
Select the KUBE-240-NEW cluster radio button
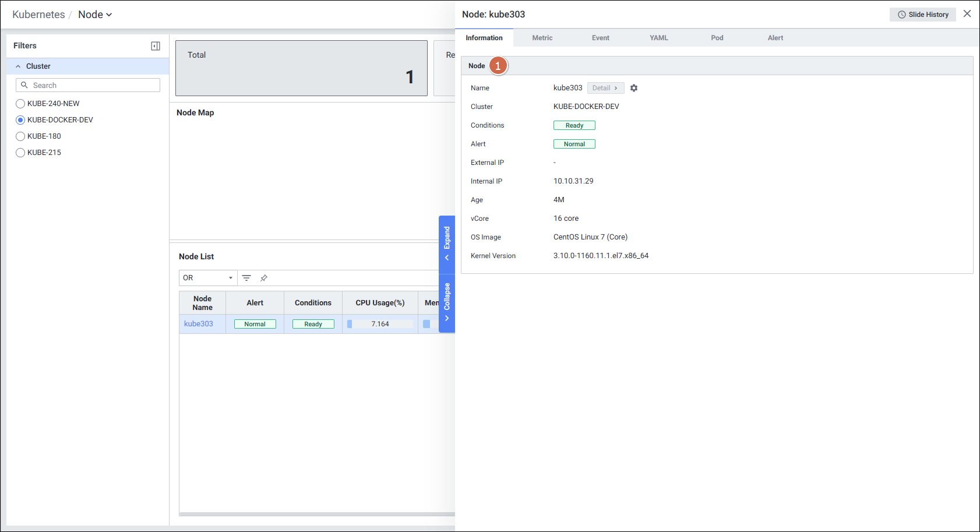(20, 104)
